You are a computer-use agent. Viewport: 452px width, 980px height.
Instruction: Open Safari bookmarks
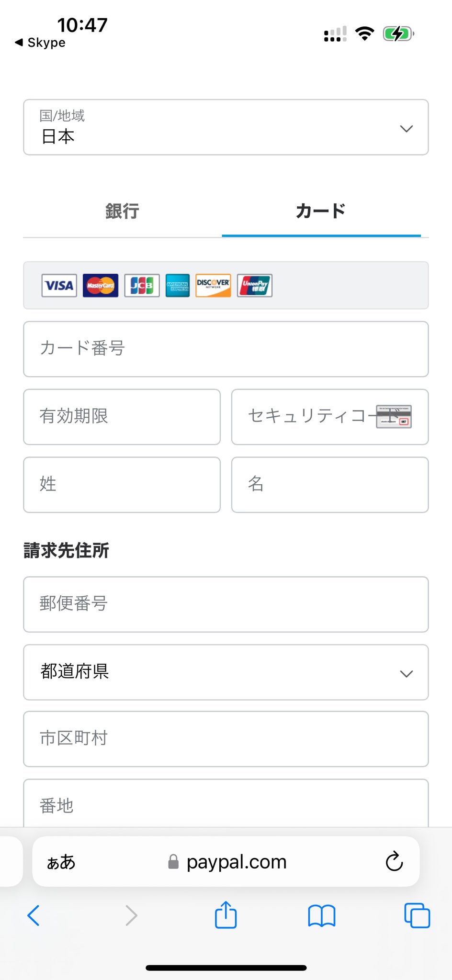tap(321, 915)
